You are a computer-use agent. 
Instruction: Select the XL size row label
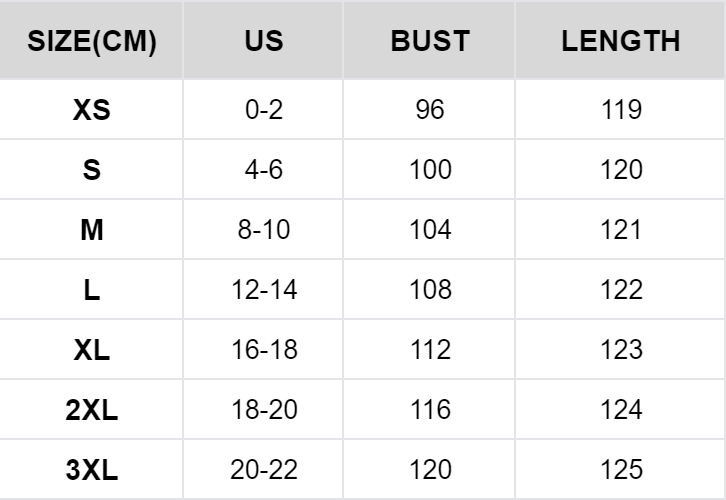coord(92,350)
